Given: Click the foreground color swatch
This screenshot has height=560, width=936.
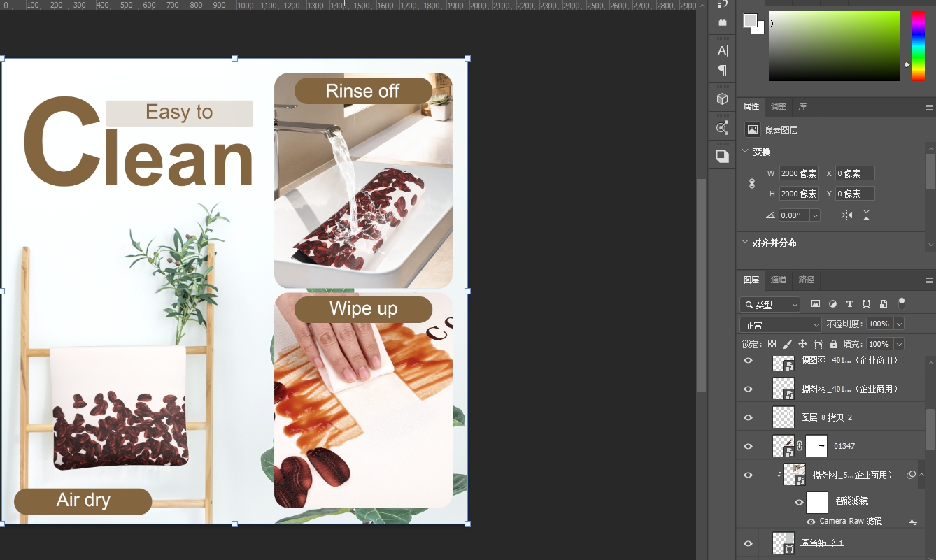Looking at the screenshot, I should coord(750,20).
